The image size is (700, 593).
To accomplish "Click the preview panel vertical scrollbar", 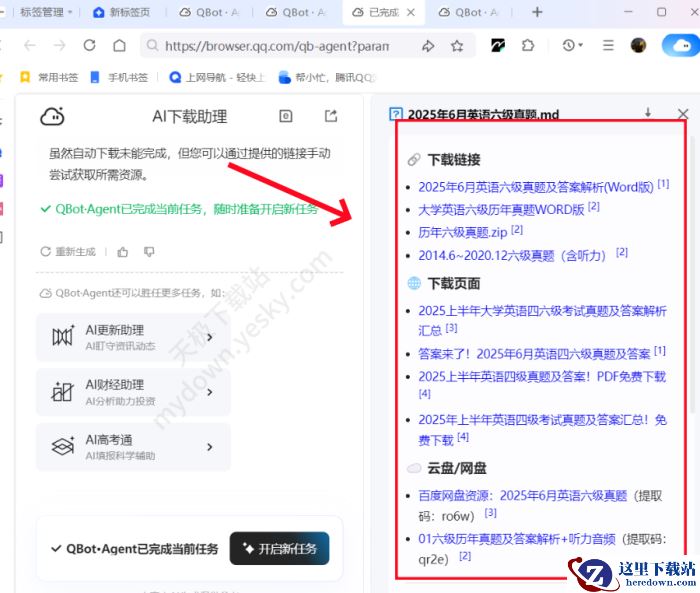I will [x=693, y=277].
